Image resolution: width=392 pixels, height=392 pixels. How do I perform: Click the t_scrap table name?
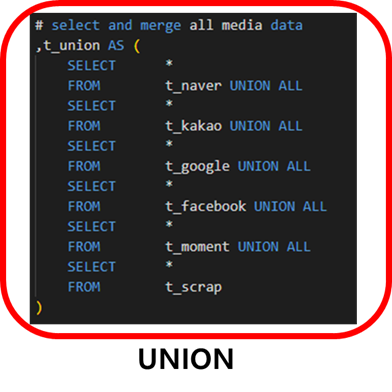tap(194, 288)
